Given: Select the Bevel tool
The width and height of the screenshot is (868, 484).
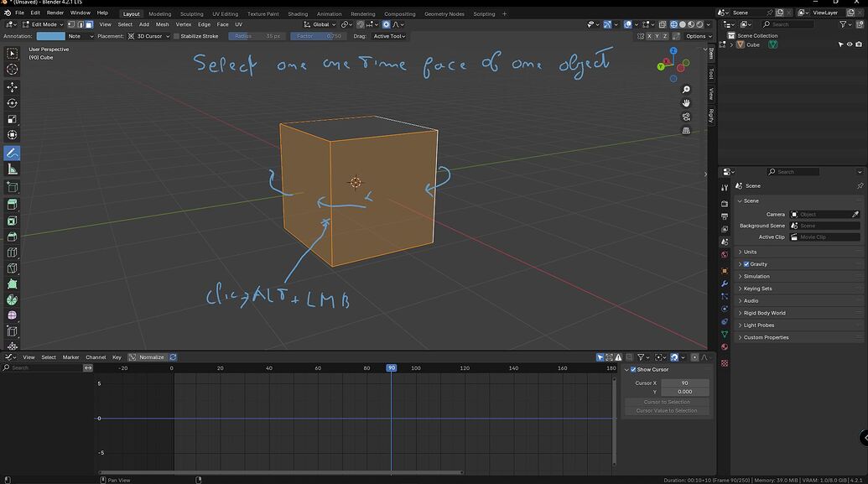Looking at the screenshot, I should click(x=12, y=237).
